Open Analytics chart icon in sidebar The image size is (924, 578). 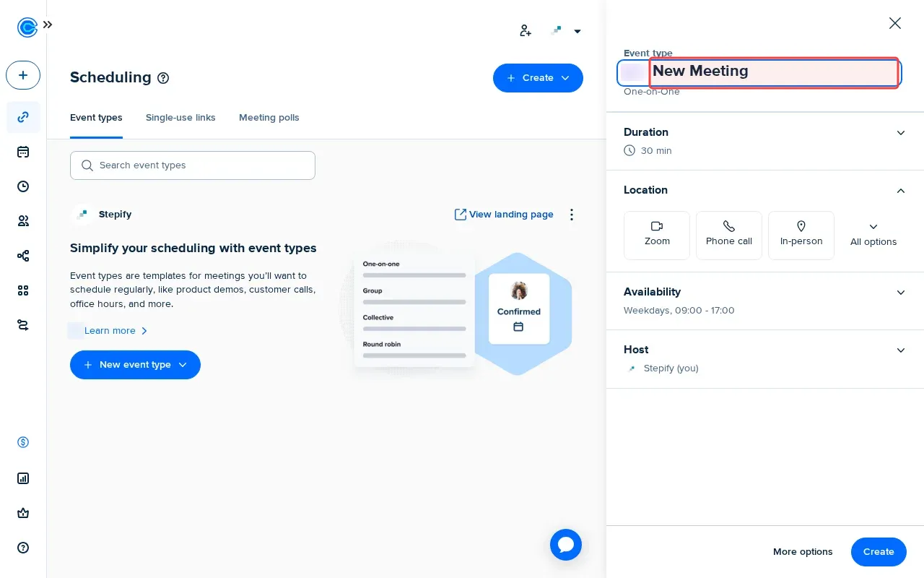(23, 478)
